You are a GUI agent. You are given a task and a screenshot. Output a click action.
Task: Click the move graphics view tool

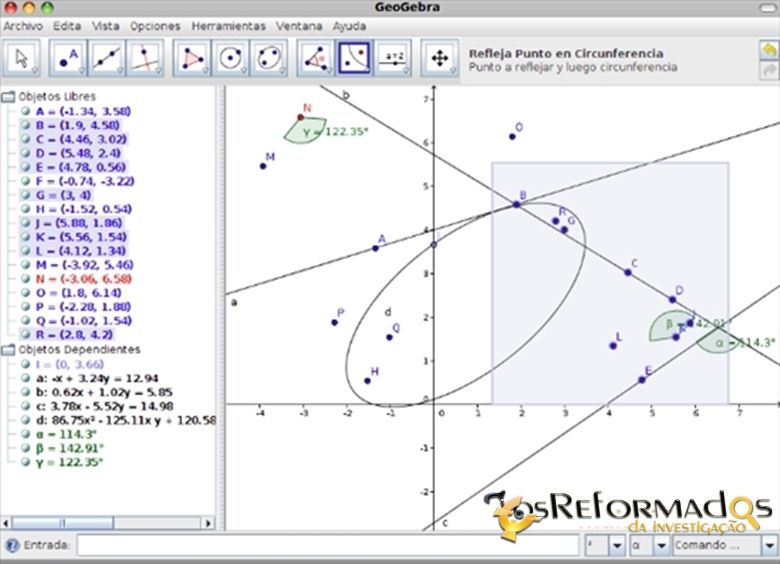(x=439, y=58)
